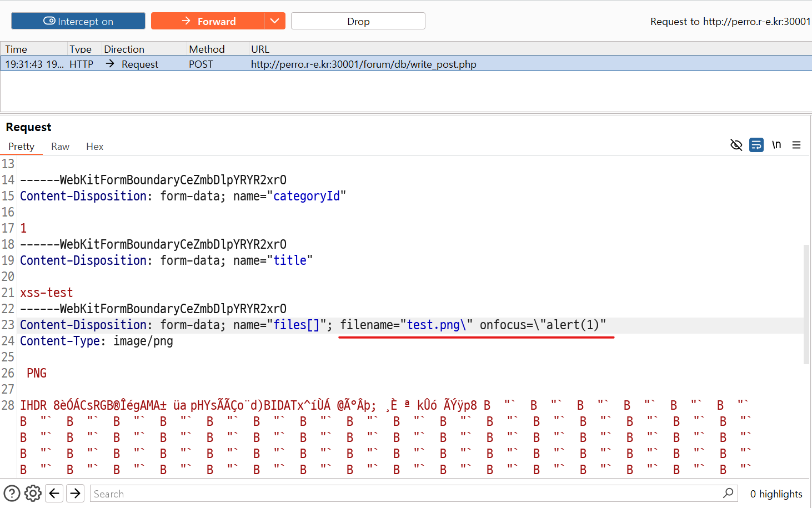Click the Content-Type: image/png line

coord(97,341)
